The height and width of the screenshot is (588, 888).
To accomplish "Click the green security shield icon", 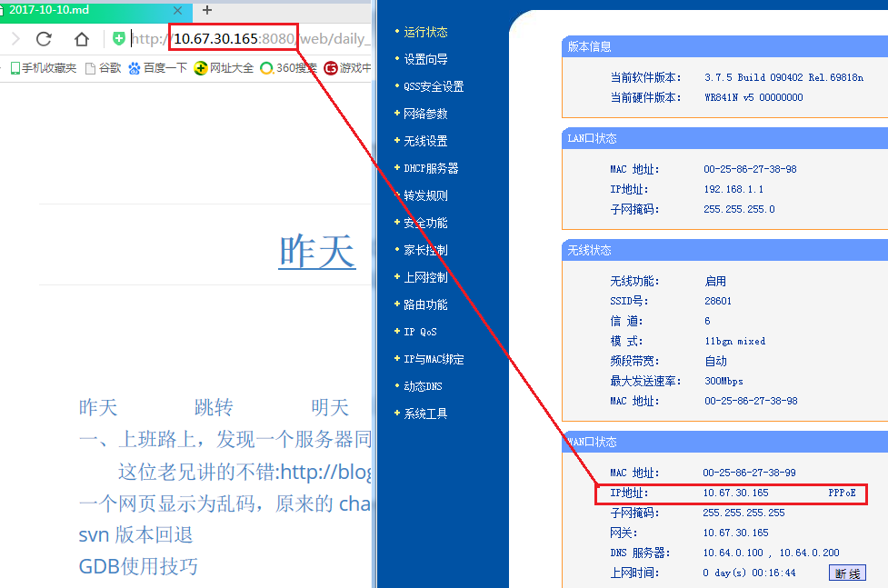I will click(119, 38).
